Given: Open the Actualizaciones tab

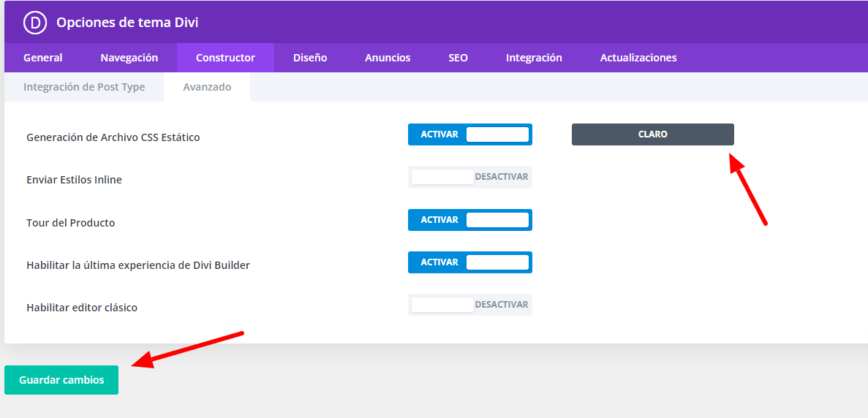Looking at the screenshot, I should coord(638,58).
